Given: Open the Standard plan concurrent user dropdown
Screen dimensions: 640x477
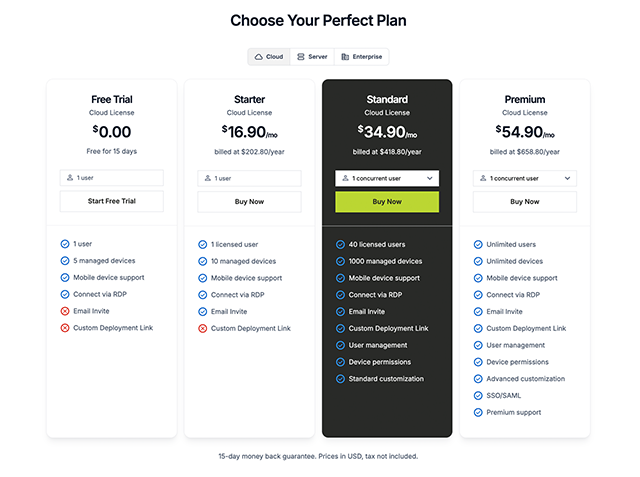Looking at the screenshot, I should click(387, 178).
